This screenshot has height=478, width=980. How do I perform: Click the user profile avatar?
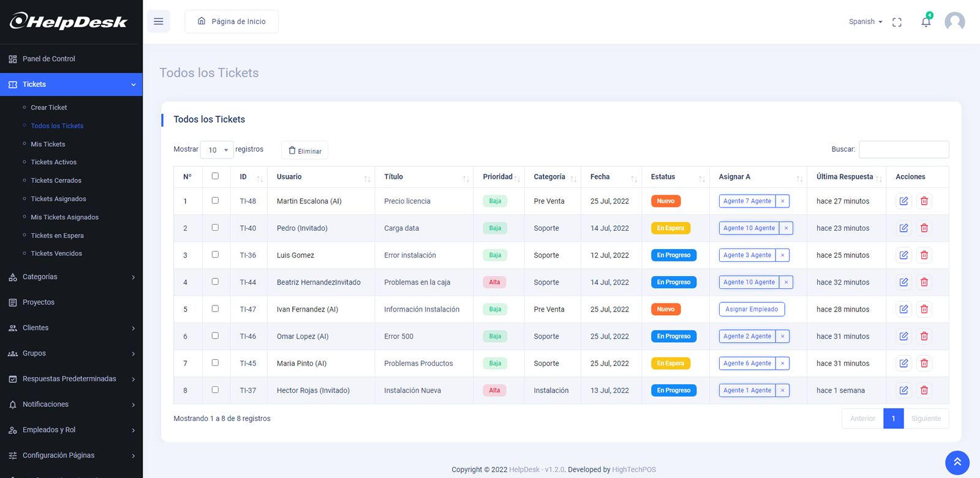(x=954, y=22)
